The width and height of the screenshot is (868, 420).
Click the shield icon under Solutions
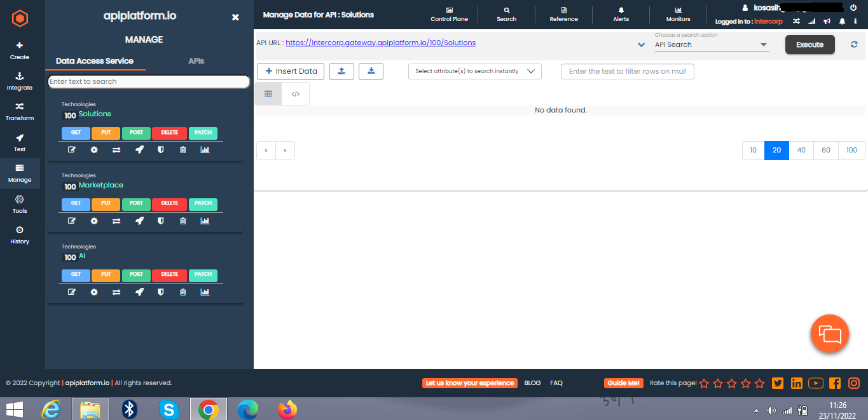click(x=161, y=150)
